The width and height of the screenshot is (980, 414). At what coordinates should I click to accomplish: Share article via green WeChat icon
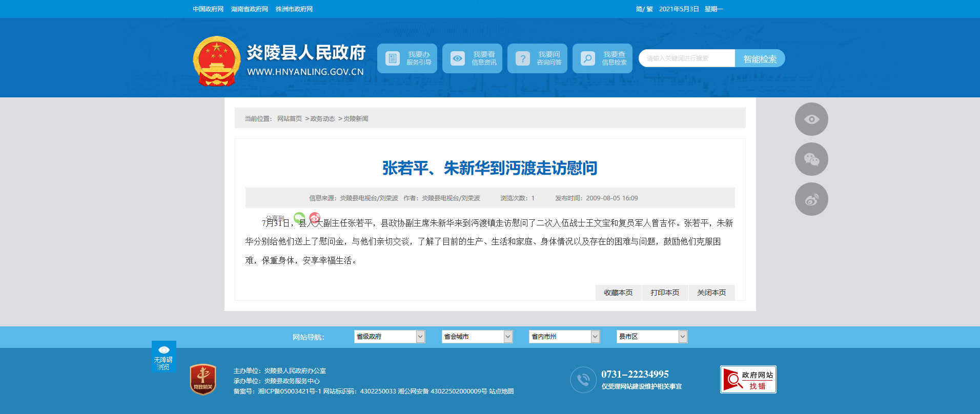point(299,218)
